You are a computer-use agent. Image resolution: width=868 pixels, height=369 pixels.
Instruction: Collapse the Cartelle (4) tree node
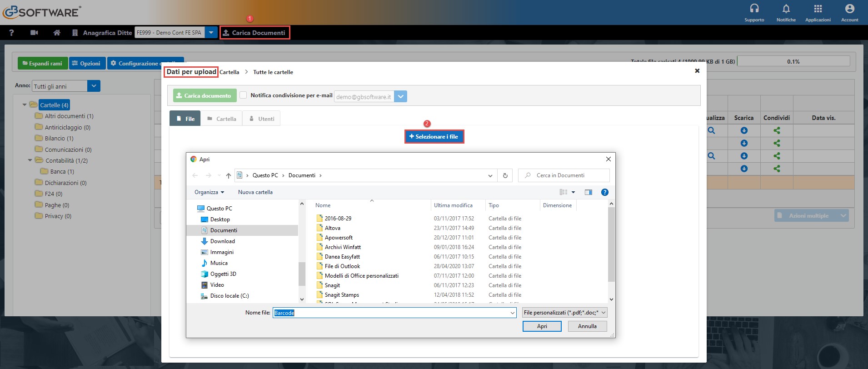(x=25, y=105)
